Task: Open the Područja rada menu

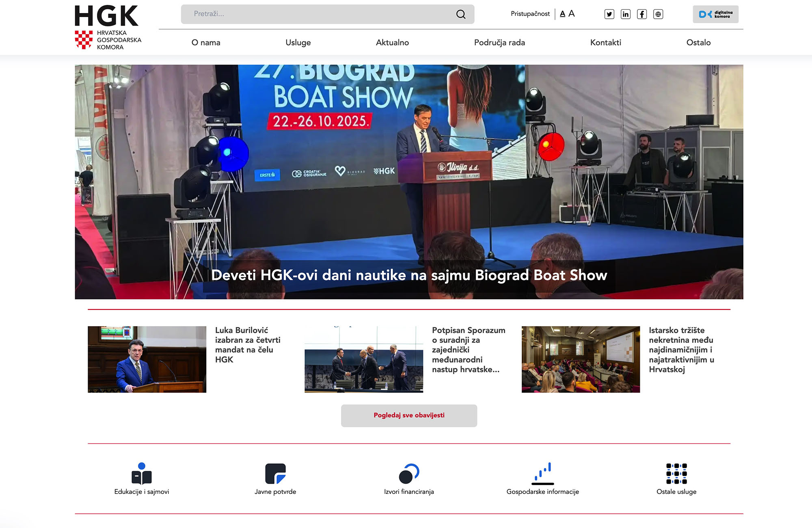Action: pyautogui.click(x=499, y=43)
